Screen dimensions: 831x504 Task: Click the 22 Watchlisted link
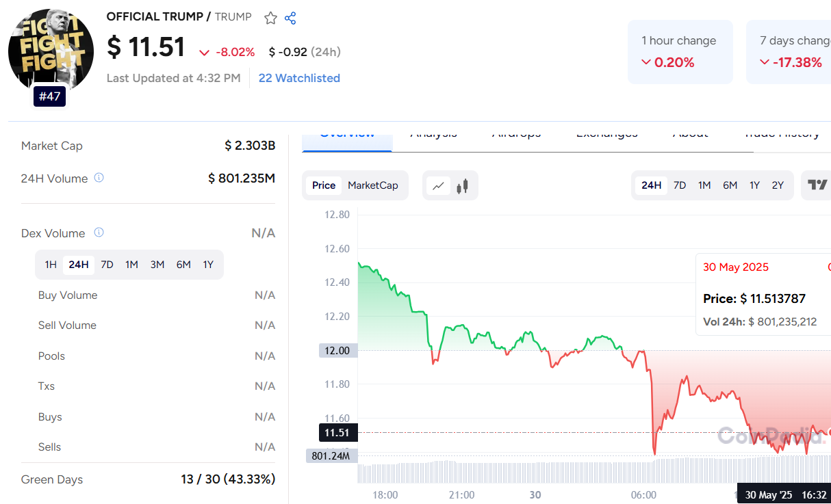pos(299,78)
